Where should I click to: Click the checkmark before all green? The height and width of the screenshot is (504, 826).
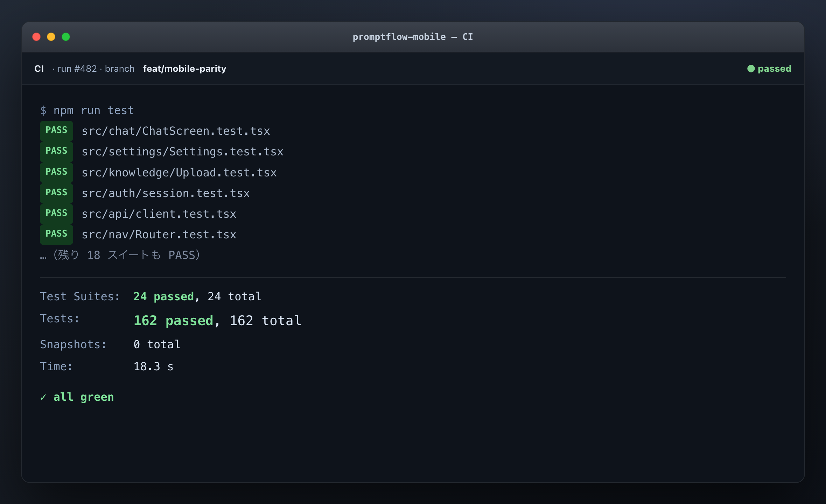[x=43, y=397]
